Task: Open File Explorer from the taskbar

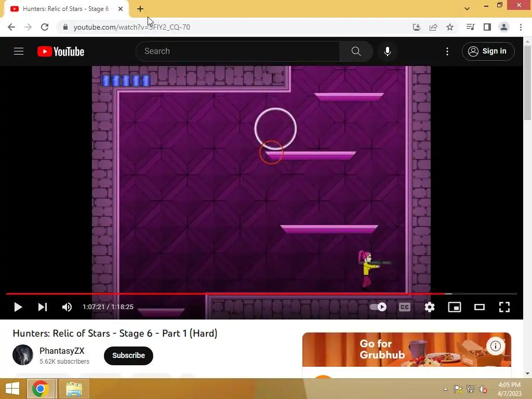Action: click(x=74, y=389)
